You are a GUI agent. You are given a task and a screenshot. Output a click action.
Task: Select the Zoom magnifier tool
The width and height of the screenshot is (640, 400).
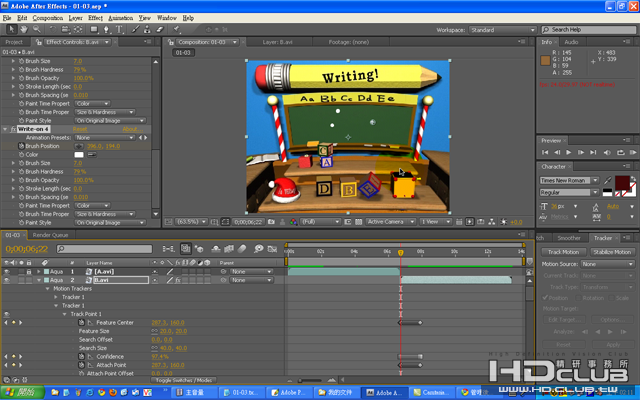(x=37, y=29)
